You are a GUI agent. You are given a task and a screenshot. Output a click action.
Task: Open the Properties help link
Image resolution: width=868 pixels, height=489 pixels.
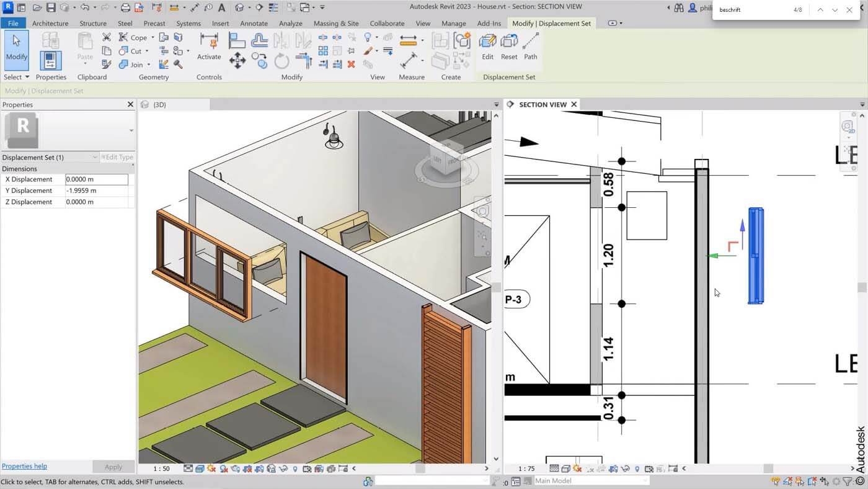coord(24,466)
